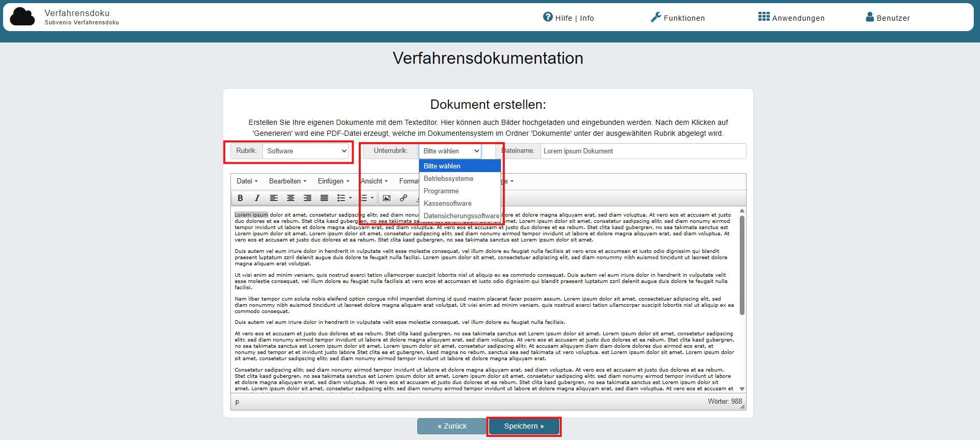Image resolution: width=980 pixels, height=440 pixels.
Task: Collapse the Unterrubrik dropdown field
Action: (450, 151)
